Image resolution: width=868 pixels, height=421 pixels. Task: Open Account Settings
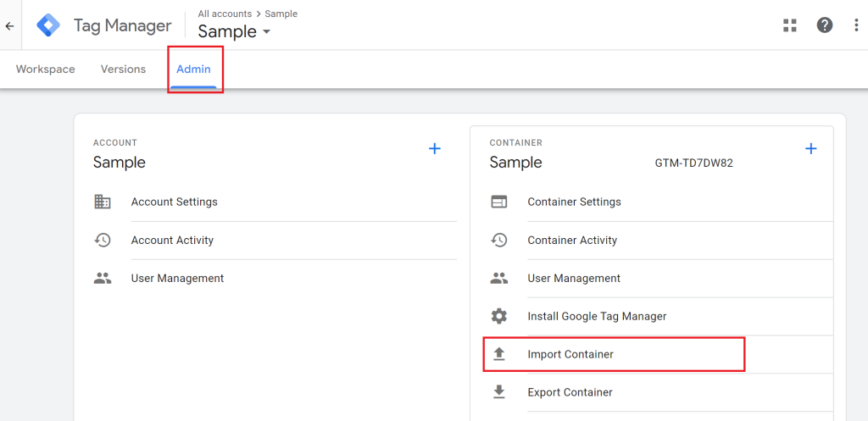[175, 202]
